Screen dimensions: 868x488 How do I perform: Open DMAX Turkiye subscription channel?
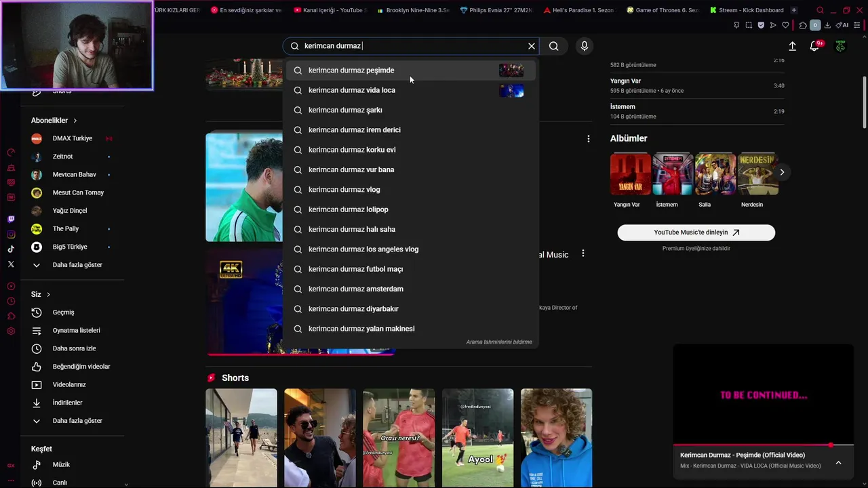(72, 138)
